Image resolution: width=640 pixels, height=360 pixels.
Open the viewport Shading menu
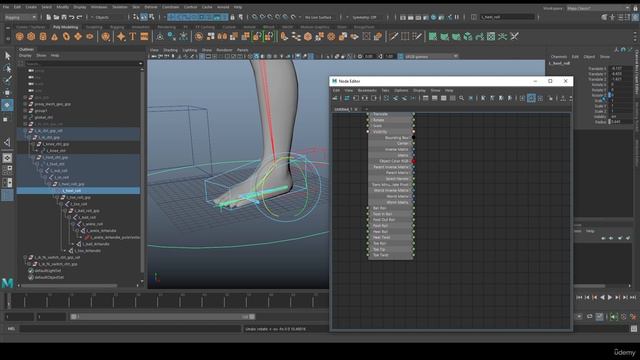coord(170,50)
